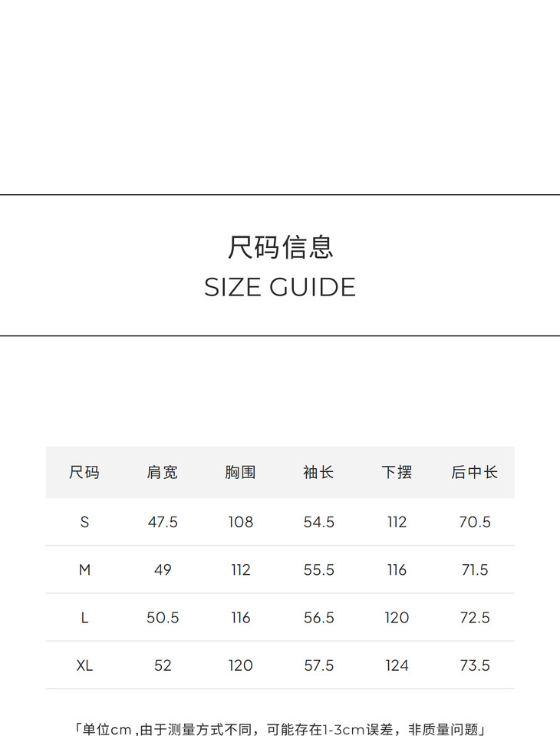Select the S size row label

coord(84,522)
